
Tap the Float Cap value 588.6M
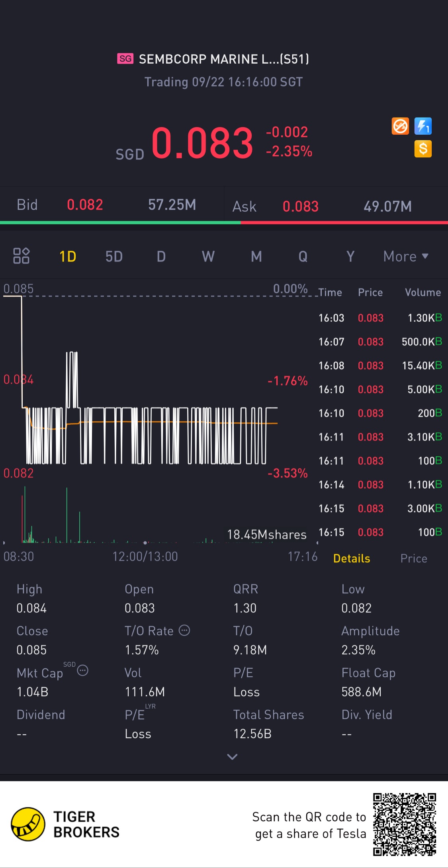click(x=362, y=692)
